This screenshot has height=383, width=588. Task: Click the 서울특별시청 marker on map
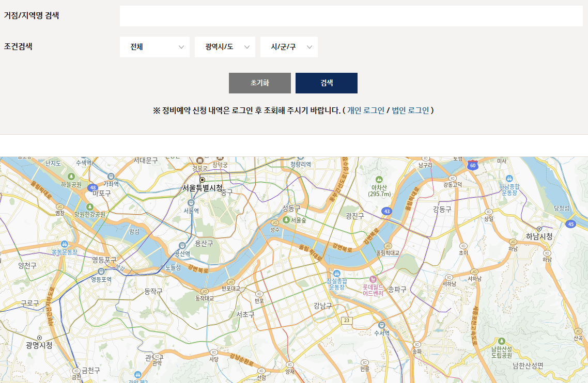pyautogui.click(x=202, y=180)
